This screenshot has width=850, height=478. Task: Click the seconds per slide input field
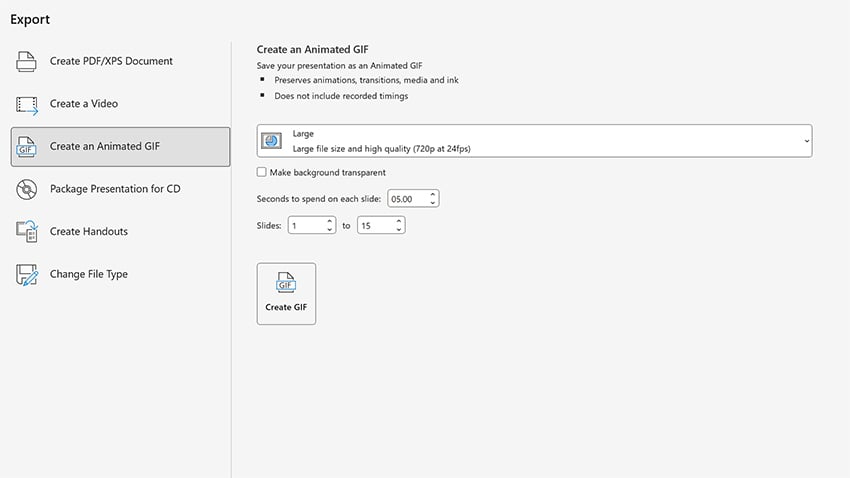pyautogui.click(x=406, y=199)
